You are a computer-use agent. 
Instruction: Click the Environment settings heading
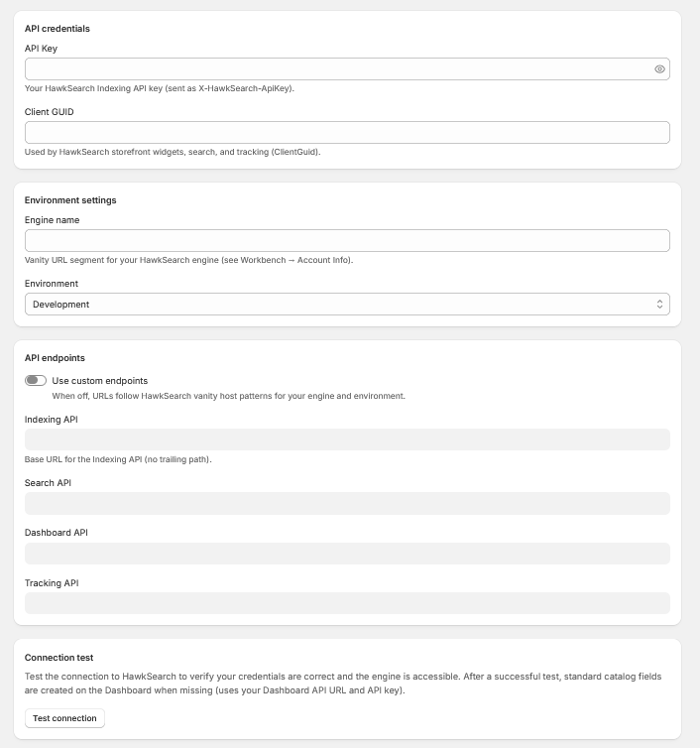point(70,200)
